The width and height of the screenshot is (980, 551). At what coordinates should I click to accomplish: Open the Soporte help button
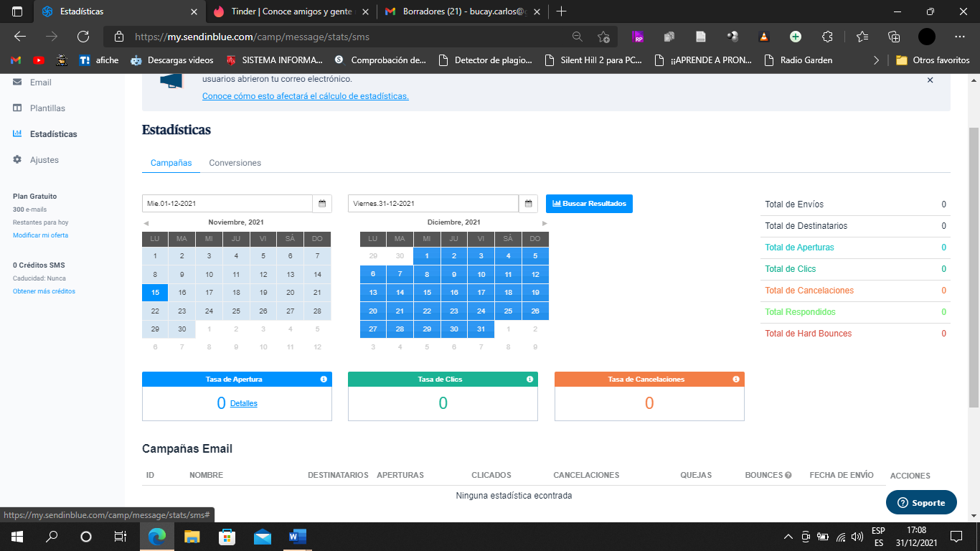click(x=921, y=502)
